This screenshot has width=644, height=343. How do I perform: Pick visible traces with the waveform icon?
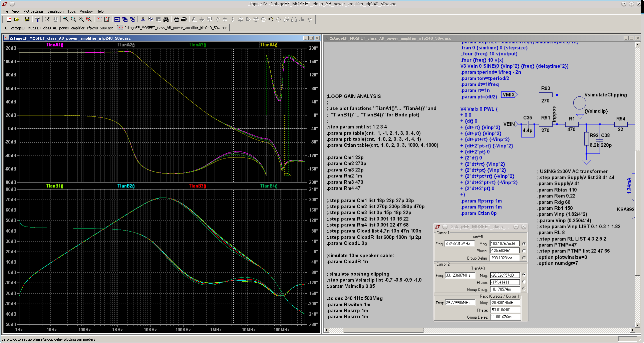click(99, 19)
